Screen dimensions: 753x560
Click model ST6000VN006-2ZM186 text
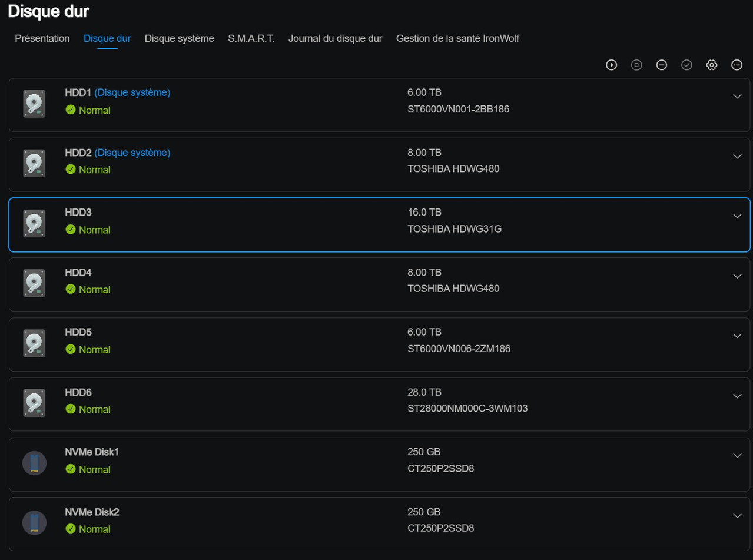(x=459, y=349)
